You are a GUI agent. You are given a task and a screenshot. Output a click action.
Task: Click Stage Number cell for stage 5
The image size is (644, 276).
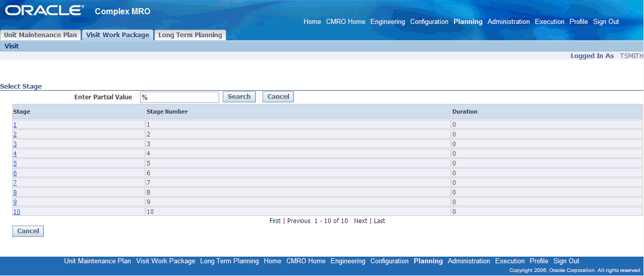point(298,163)
